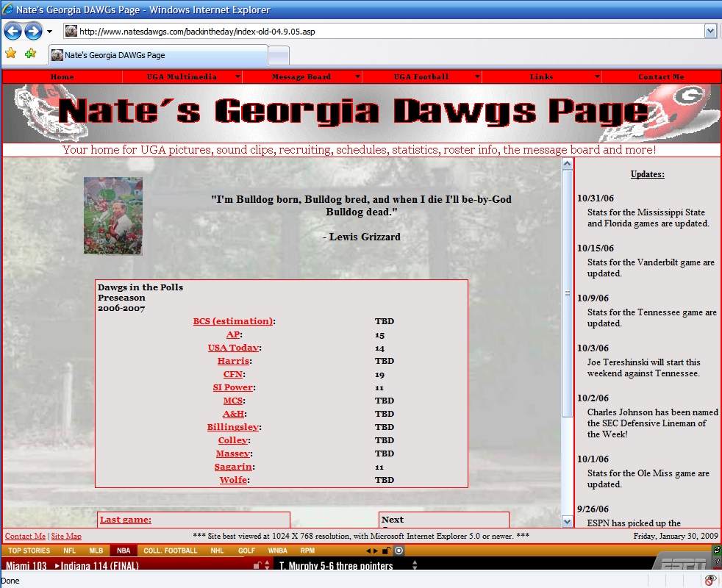Viewport: 722px width, 588px height.
Task: Open the Links menu
Action: coord(541,77)
